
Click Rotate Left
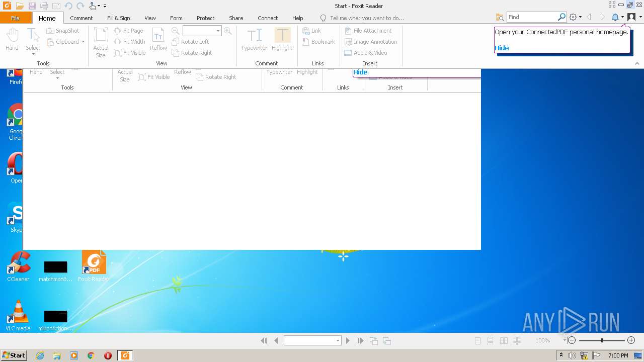[190, 42]
